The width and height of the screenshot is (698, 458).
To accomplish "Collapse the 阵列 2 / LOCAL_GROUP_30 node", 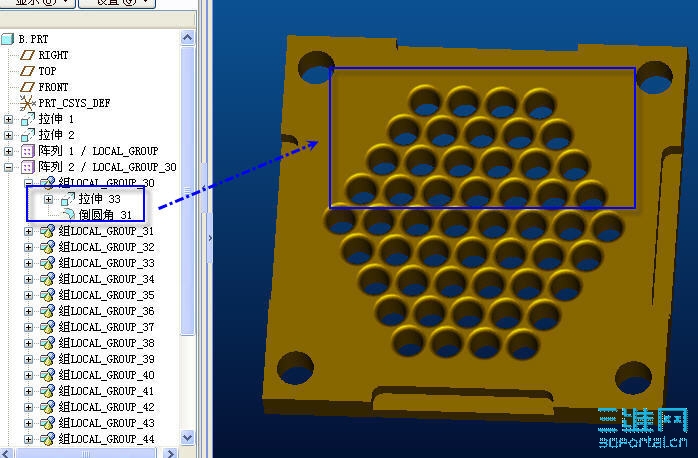I will click(8, 167).
